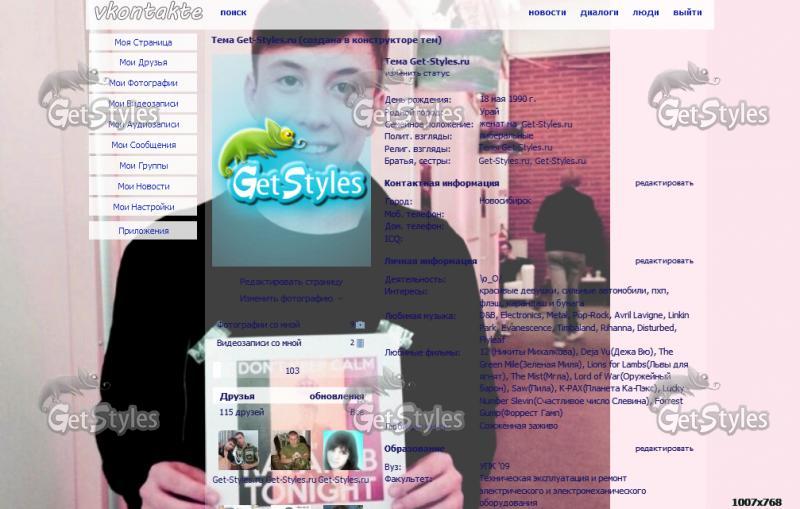Open Мои Новости in the sidebar
This screenshot has height=509, width=800.
(x=143, y=186)
